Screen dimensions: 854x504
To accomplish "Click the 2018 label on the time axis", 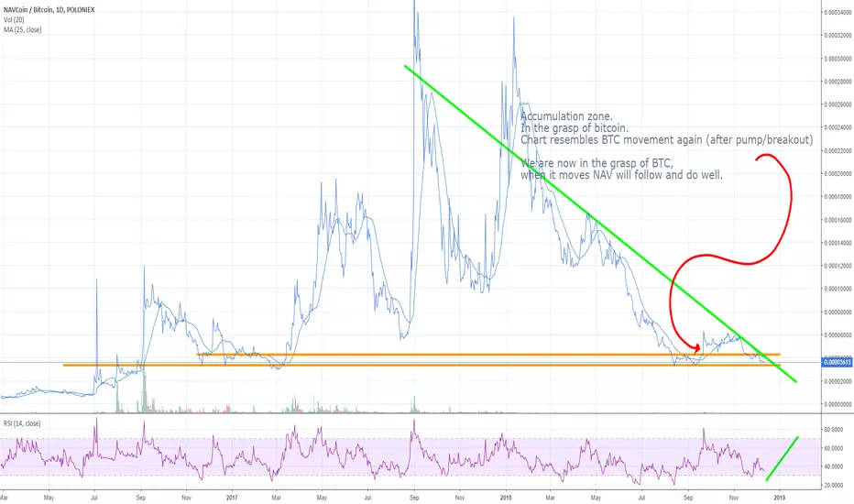I will pyautogui.click(x=506, y=498).
